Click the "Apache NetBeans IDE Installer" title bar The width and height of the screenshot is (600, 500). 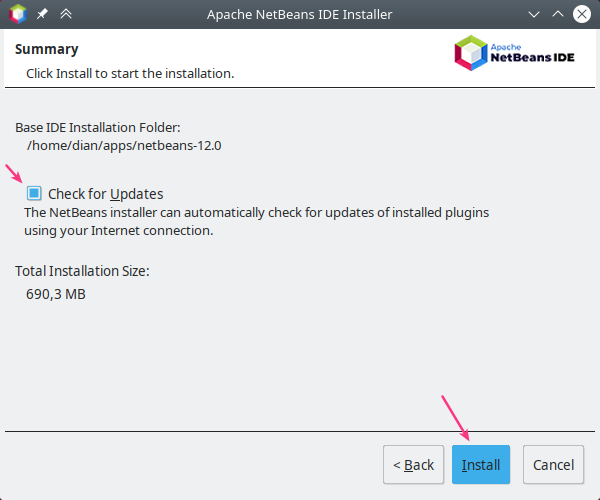[299, 15]
